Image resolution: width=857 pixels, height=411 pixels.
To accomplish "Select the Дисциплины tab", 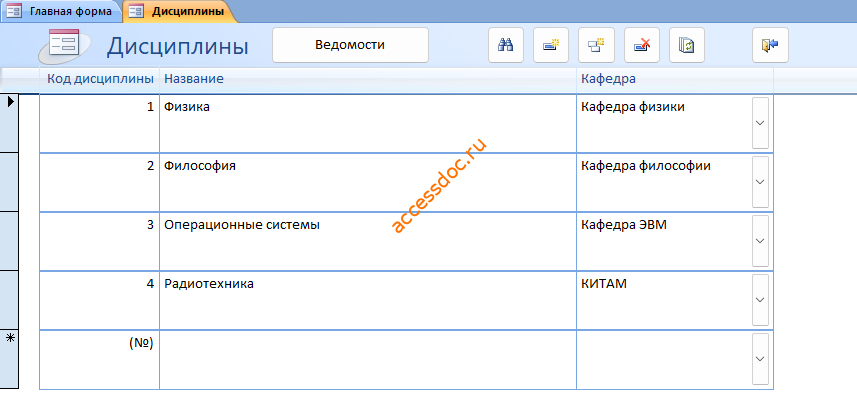I will tap(180, 11).
